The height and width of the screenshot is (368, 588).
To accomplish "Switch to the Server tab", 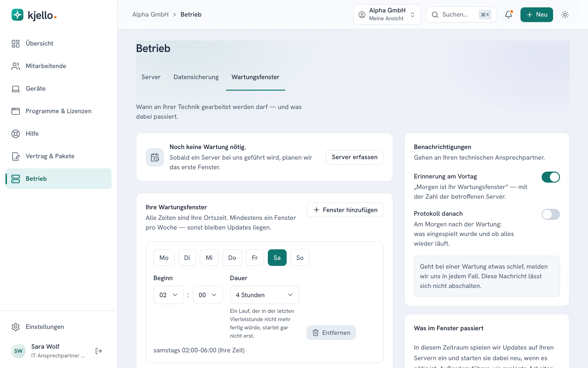I will tap(151, 77).
